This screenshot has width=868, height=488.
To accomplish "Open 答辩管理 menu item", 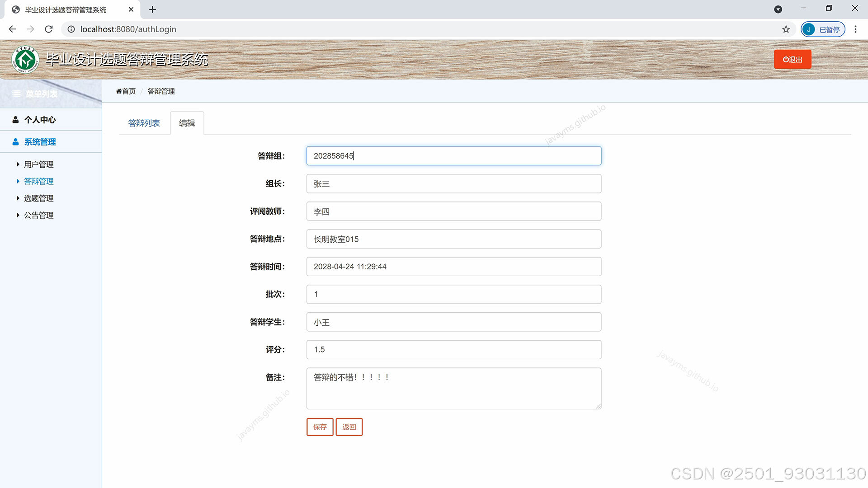I will pos(38,181).
